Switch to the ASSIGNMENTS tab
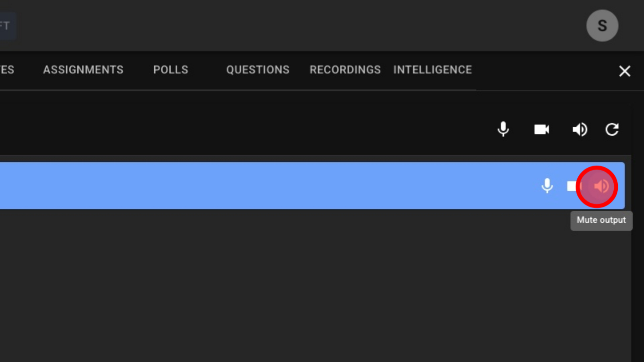The width and height of the screenshot is (644, 362). tap(83, 70)
